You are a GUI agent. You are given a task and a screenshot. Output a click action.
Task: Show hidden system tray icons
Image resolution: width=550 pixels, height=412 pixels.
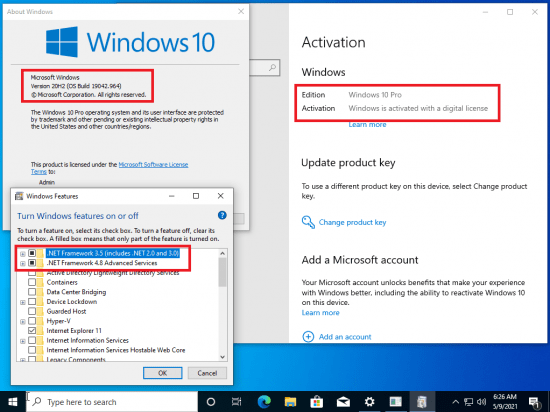coord(455,402)
